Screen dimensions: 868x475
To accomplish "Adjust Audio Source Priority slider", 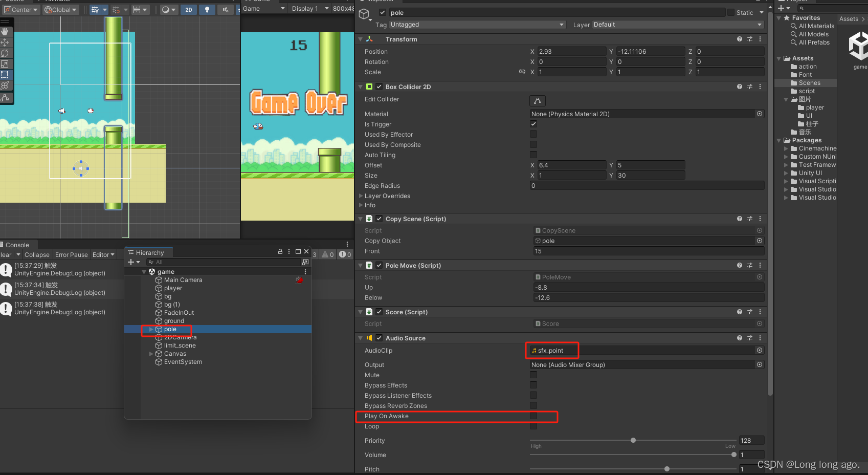I will pyautogui.click(x=633, y=440).
